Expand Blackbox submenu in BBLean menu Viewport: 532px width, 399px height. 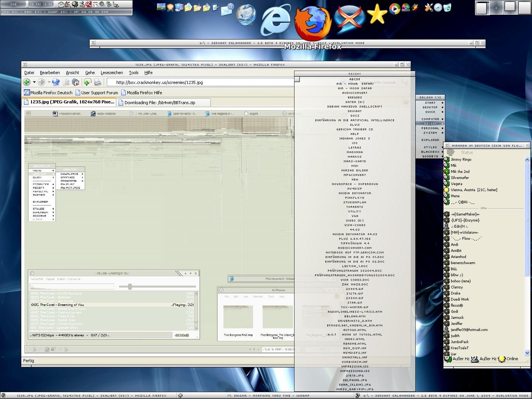(x=430, y=152)
